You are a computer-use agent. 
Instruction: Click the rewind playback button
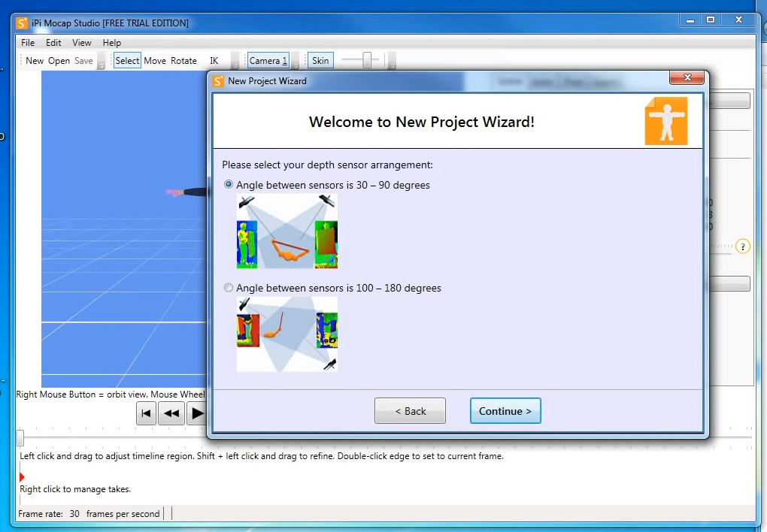point(171,413)
